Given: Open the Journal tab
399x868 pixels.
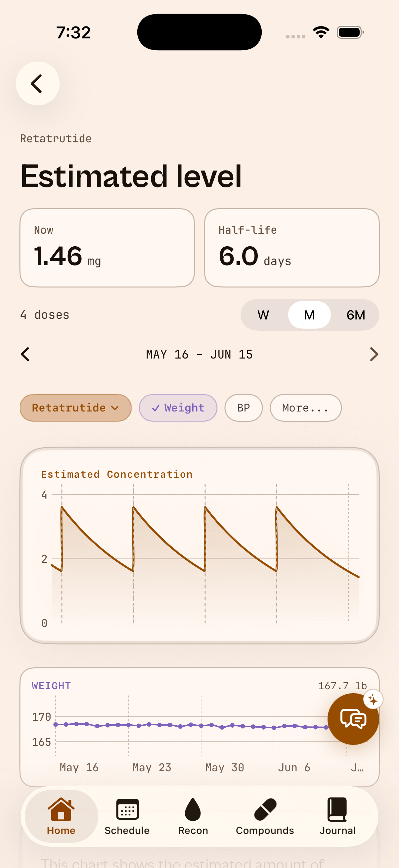Looking at the screenshot, I should tap(338, 816).
